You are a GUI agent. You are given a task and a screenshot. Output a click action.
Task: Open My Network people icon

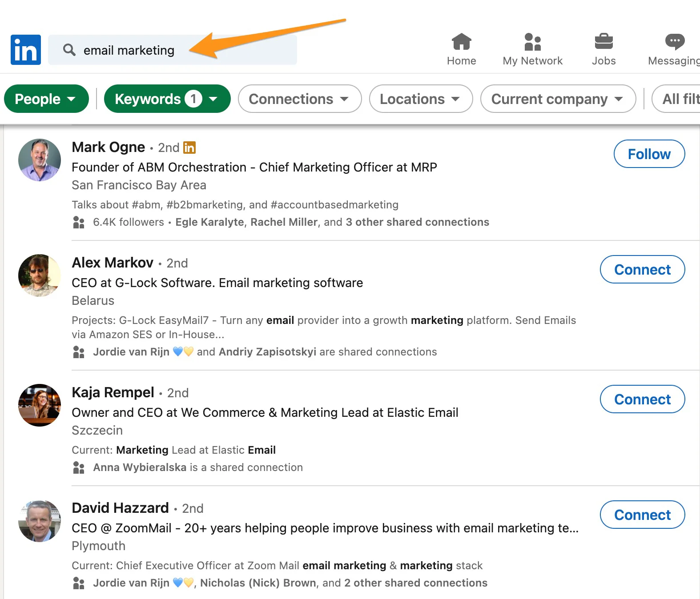pyautogui.click(x=532, y=42)
